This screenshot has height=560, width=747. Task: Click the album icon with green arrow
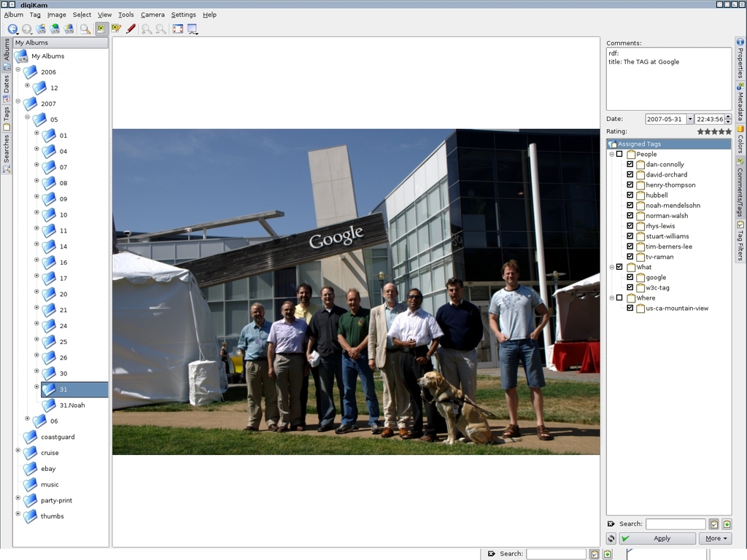point(55,29)
